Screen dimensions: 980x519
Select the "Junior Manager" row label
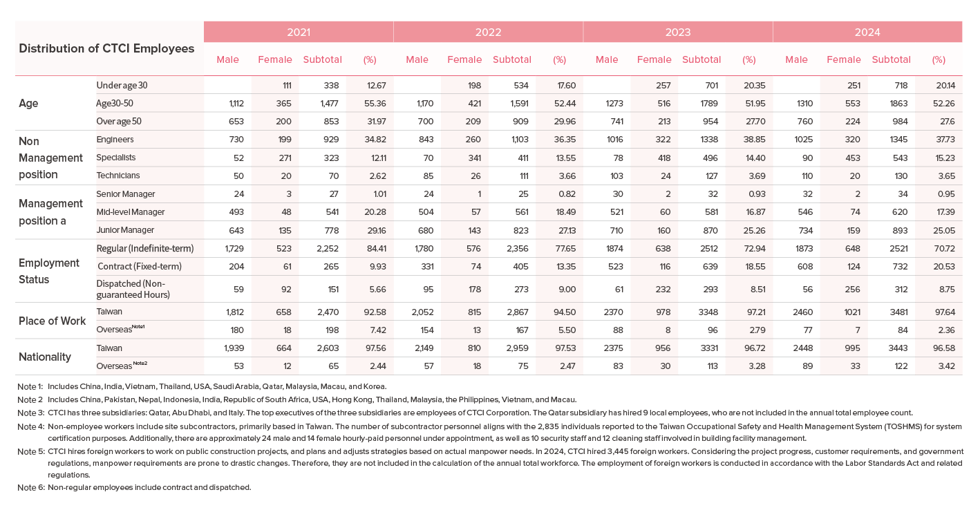tap(125, 229)
